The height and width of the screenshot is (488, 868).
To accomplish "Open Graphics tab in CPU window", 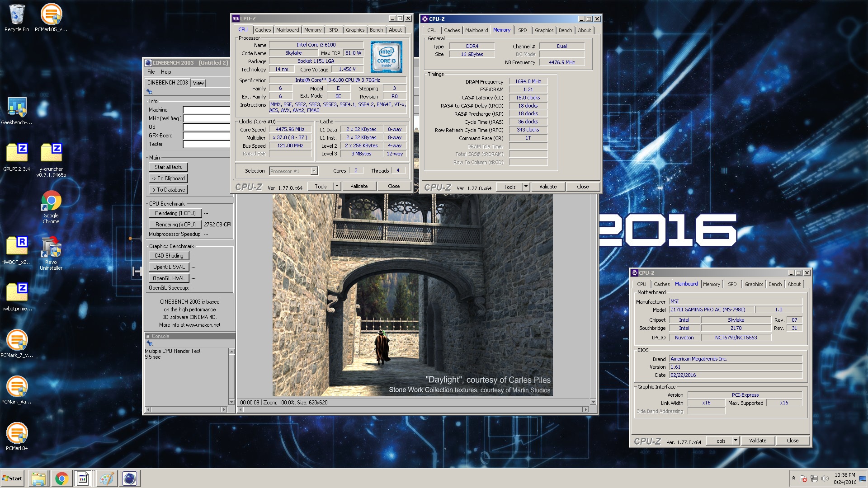I will tap(355, 30).
